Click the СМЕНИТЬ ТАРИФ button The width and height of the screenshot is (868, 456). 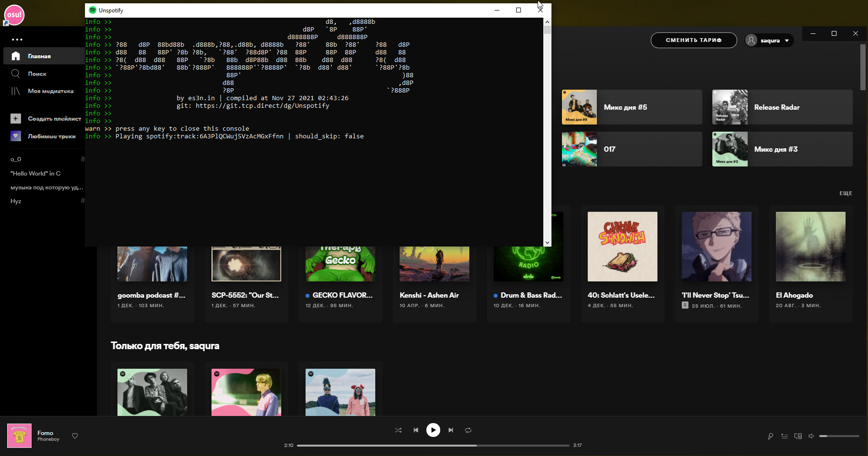click(694, 40)
